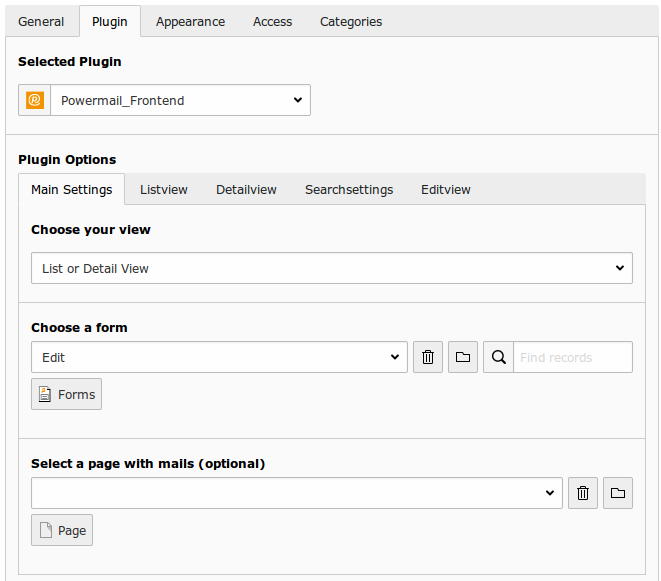Select the Categories tab

coord(351,21)
